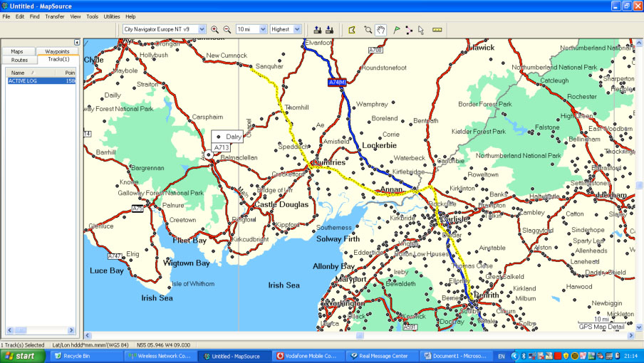Click the Penrith label on the map
Image resolution: width=644 pixels, height=363 pixels.
[487, 295]
